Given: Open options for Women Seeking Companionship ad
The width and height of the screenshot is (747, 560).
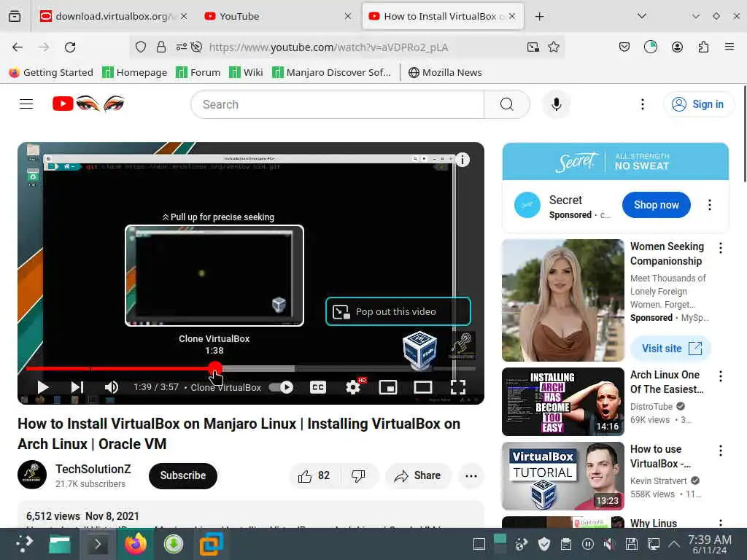Looking at the screenshot, I should (x=720, y=248).
